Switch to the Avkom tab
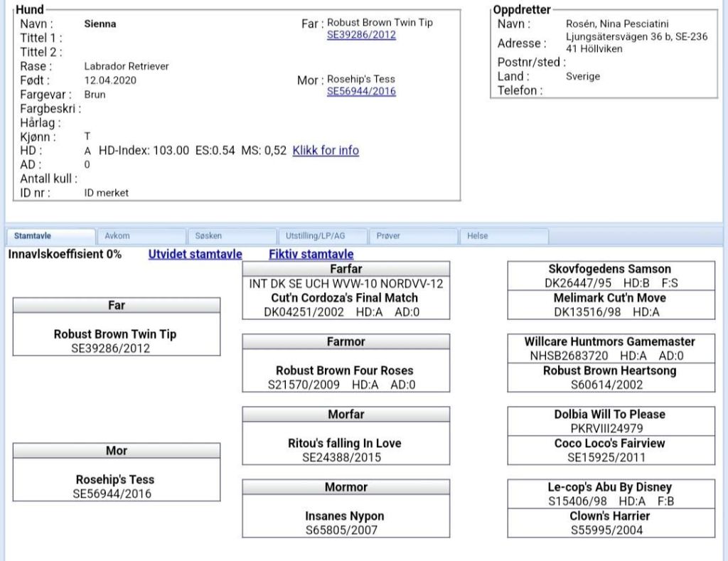 (x=117, y=236)
